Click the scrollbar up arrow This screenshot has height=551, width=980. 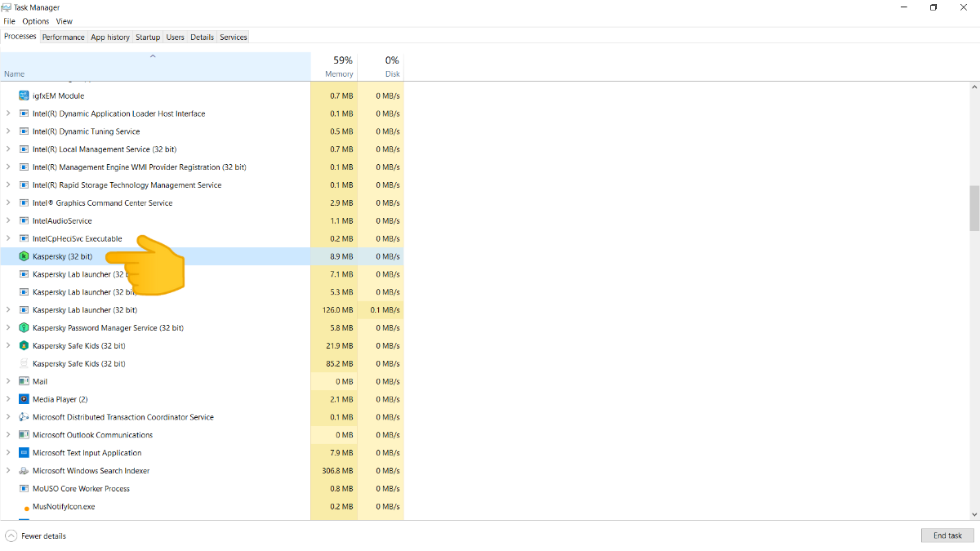pos(973,87)
